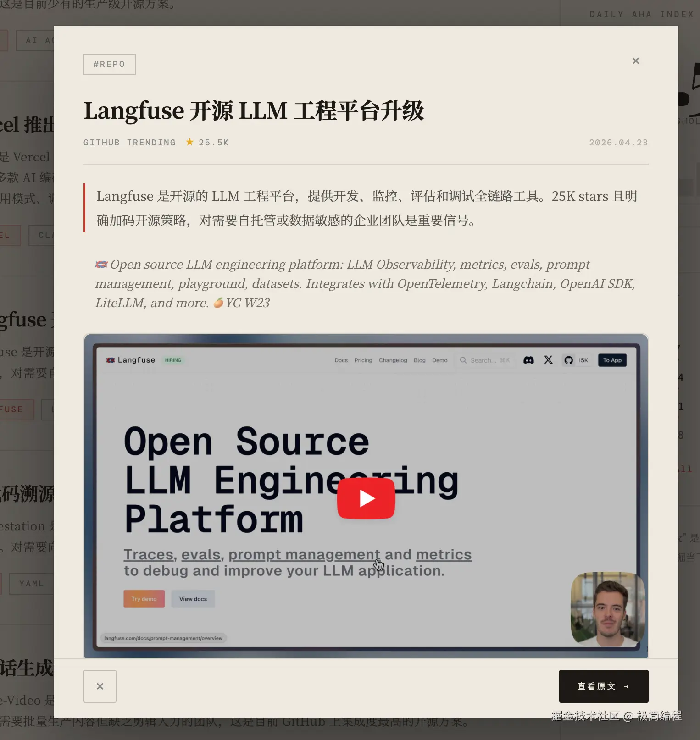Viewport: 700px width, 740px height.
Task: Click the Traces link in the video
Action: pyautogui.click(x=149, y=555)
